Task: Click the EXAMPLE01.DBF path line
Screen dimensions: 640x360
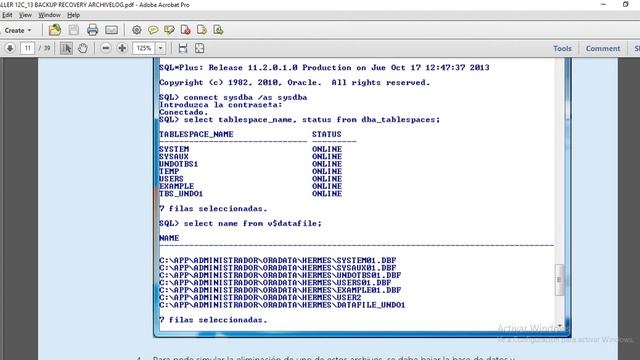Action: (280, 290)
